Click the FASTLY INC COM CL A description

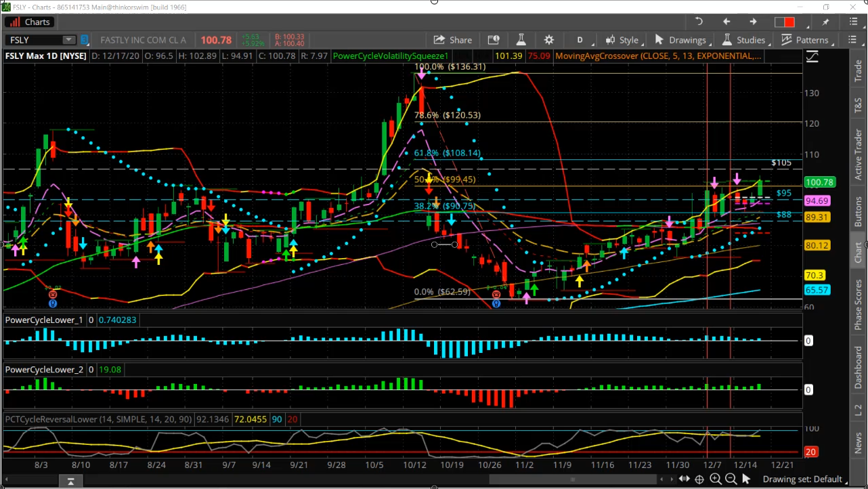point(143,40)
